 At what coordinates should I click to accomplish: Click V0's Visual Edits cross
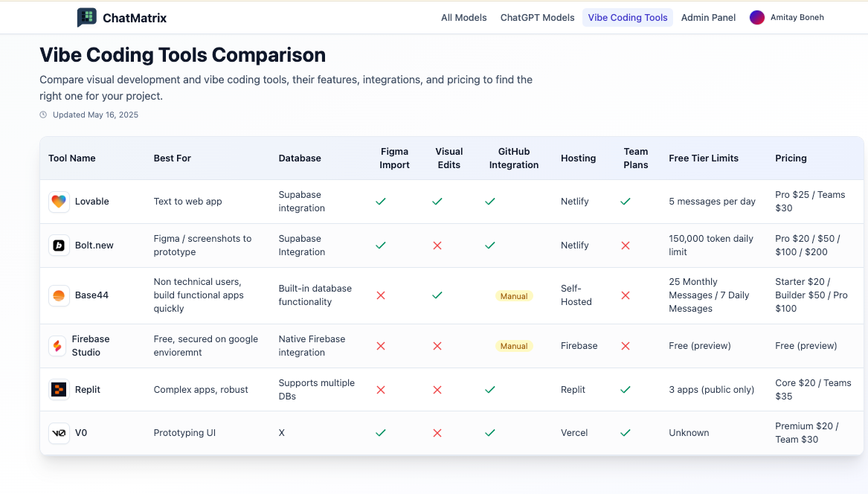[437, 433]
